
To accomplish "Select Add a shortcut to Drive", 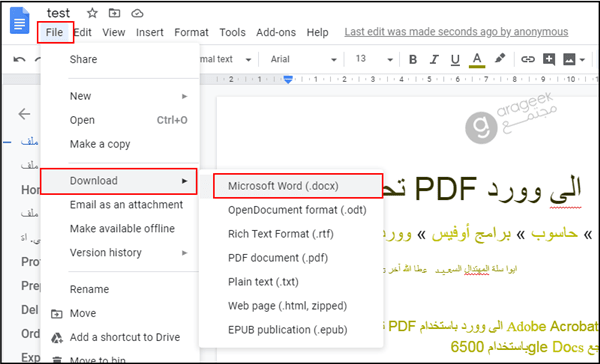I will [x=119, y=338].
